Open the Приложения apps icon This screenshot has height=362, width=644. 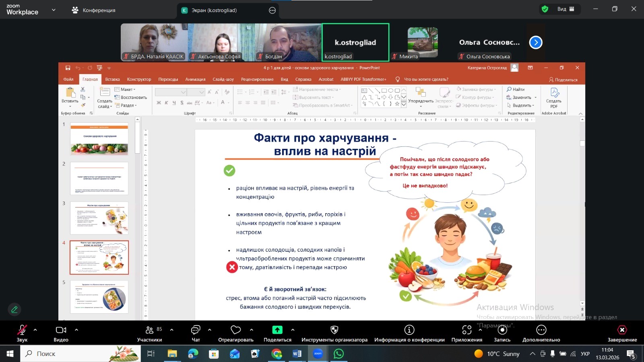coord(466,330)
